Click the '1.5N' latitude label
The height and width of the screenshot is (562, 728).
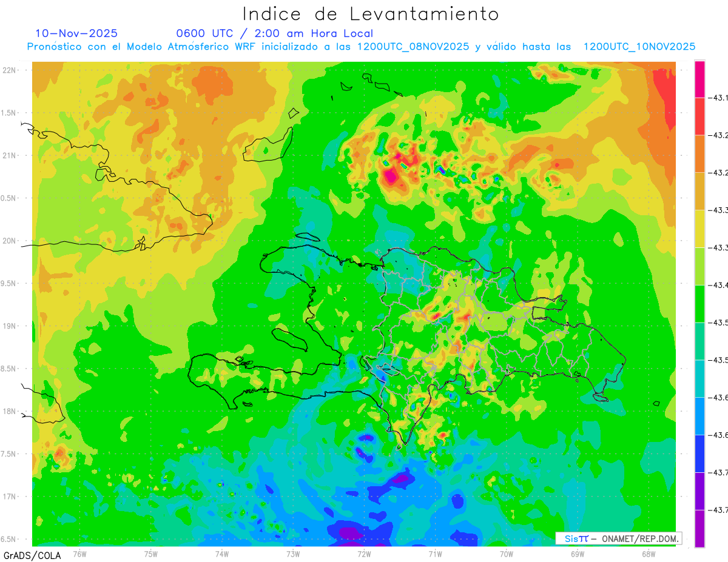pos(9,113)
